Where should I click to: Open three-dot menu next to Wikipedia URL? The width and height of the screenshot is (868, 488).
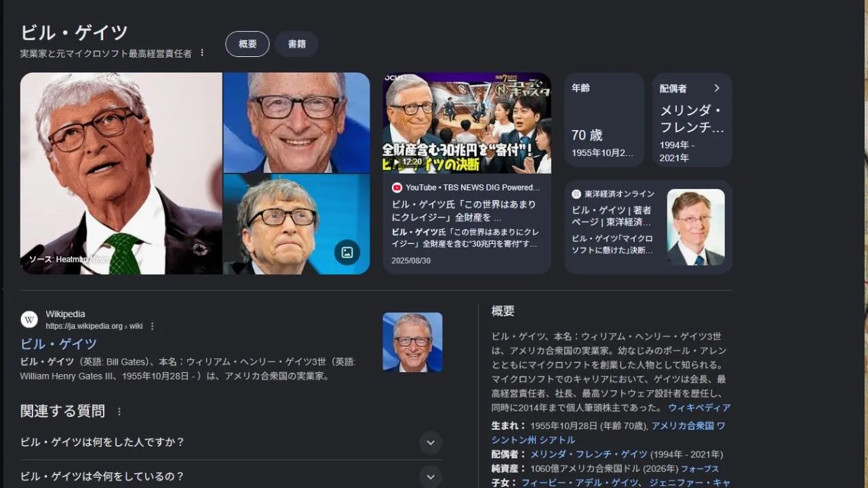(x=152, y=326)
